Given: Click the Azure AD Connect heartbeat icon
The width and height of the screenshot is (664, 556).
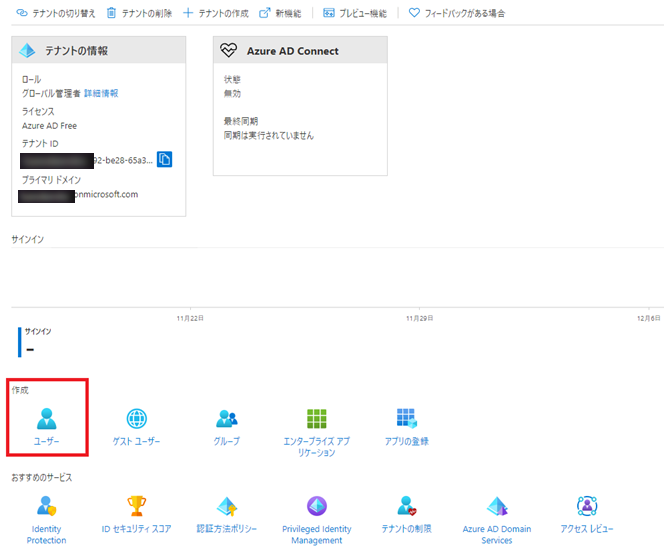Looking at the screenshot, I should (229, 50).
